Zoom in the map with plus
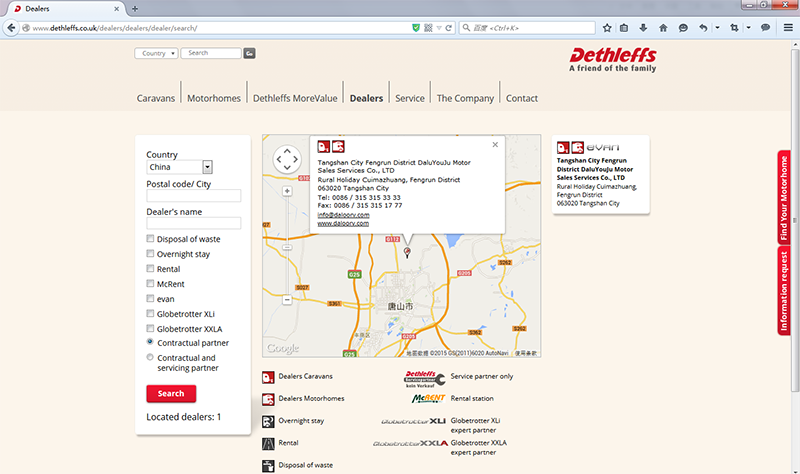The image size is (800, 474). coord(287,191)
